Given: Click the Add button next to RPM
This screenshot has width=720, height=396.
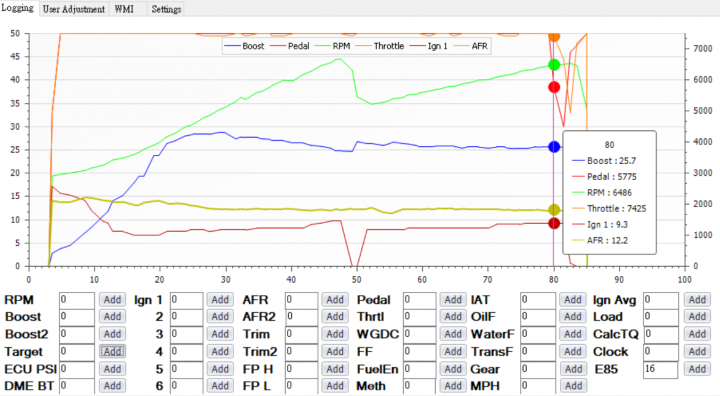Looking at the screenshot, I should (x=112, y=300).
